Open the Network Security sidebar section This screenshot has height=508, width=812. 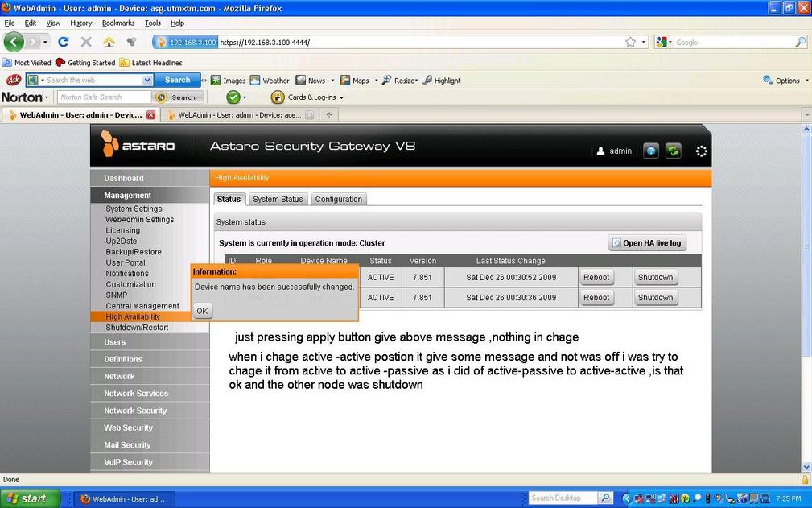point(135,411)
